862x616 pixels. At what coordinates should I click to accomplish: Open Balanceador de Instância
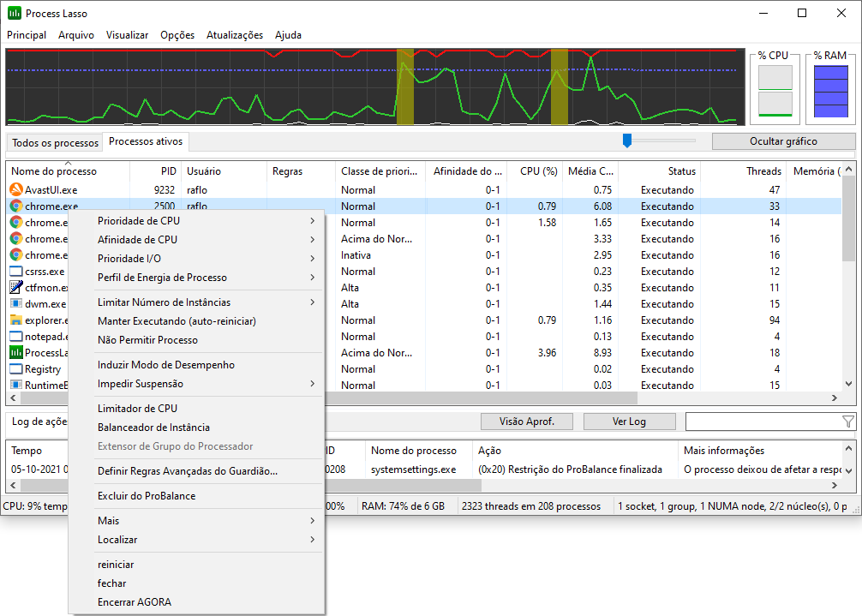tap(154, 428)
